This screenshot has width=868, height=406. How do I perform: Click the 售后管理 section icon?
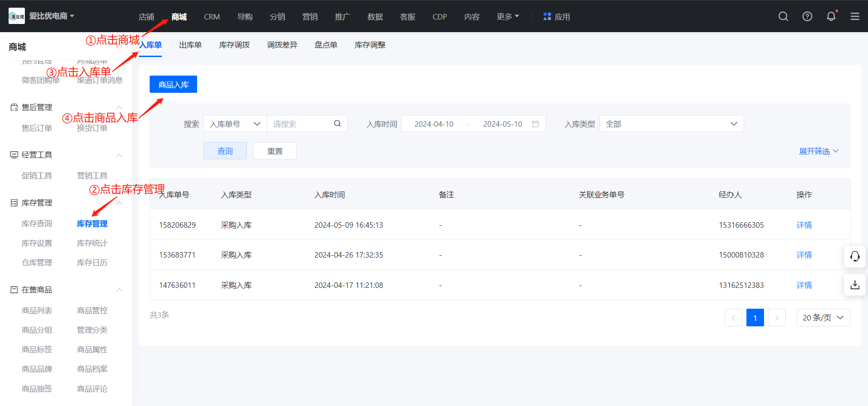pos(14,107)
